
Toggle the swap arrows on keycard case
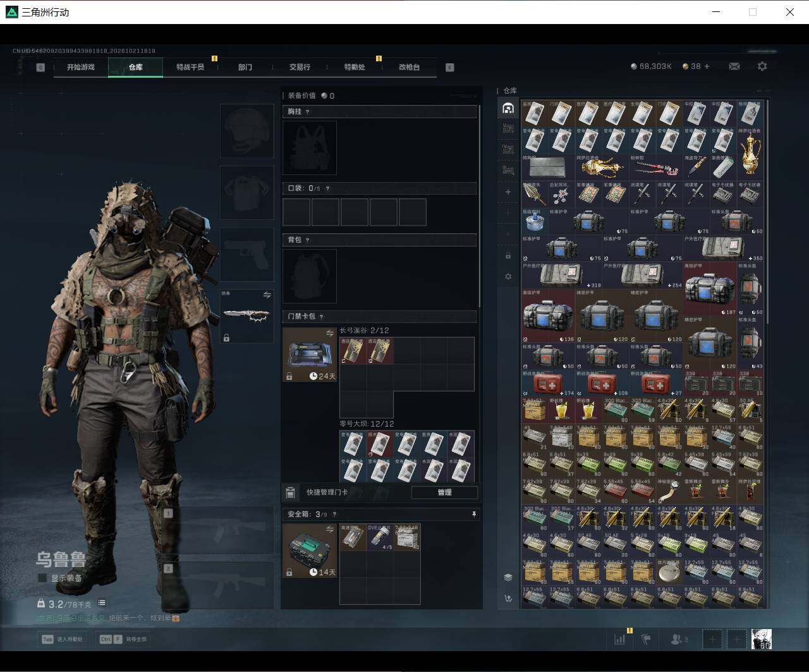pyautogui.click(x=329, y=333)
